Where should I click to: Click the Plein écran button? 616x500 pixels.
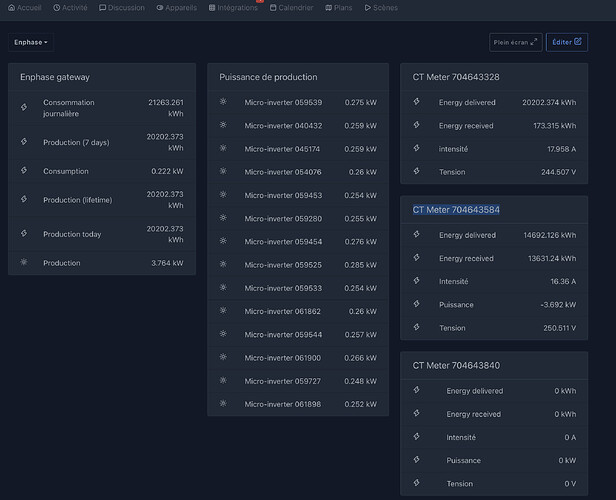(x=515, y=42)
